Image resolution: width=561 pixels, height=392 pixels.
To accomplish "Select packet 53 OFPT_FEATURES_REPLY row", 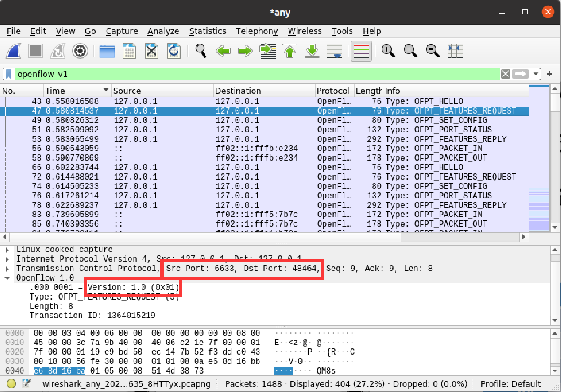I will pyautogui.click(x=264, y=139).
